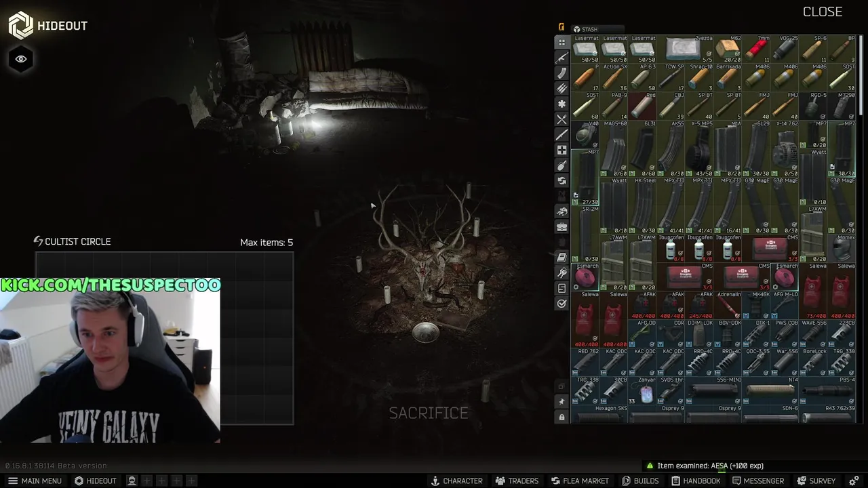
Task: Select the BoreLock muzzle device
Action: (x=814, y=362)
